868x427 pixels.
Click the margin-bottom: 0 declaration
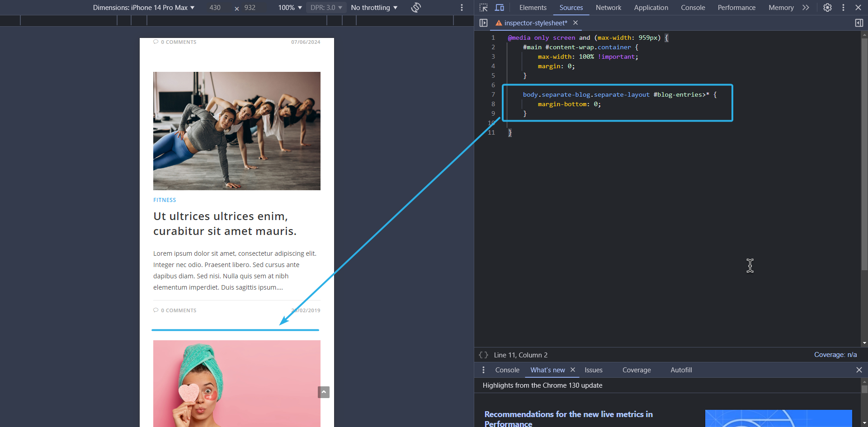[569, 104]
